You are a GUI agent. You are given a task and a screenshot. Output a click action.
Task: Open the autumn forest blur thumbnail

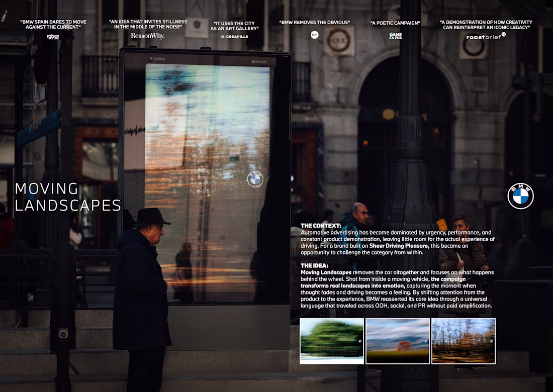[464, 341]
